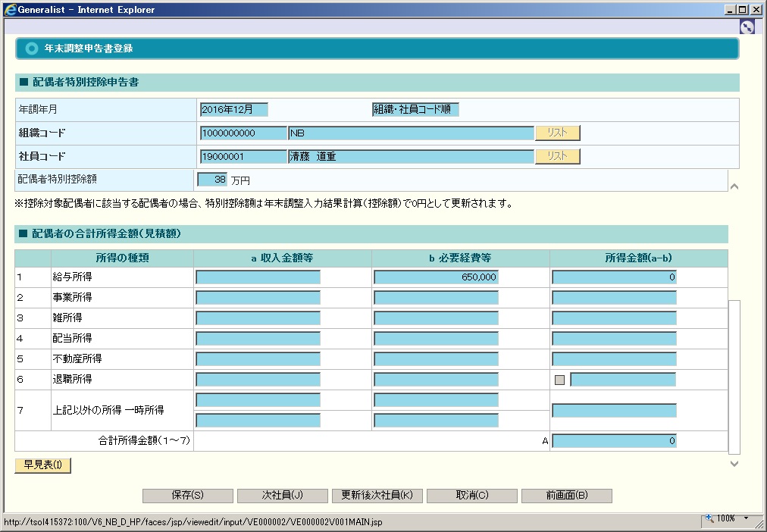Click the 給与所得 収入金額 input field

pyautogui.click(x=258, y=277)
